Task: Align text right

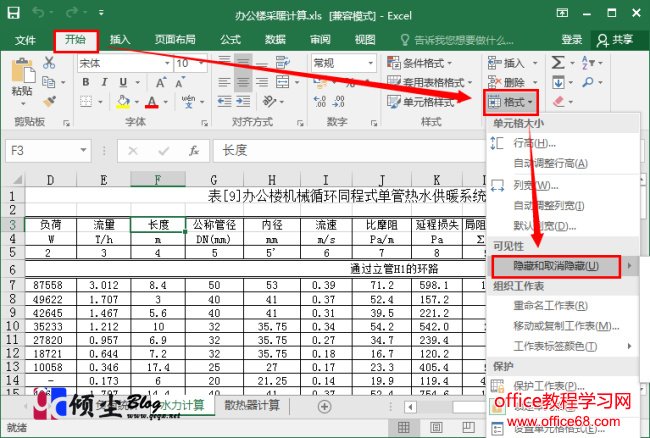Action: (x=262, y=82)
